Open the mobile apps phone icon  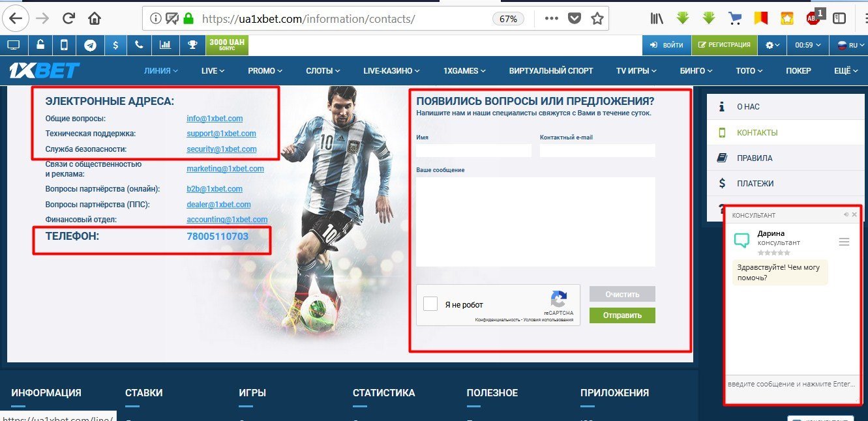(64, 45)
